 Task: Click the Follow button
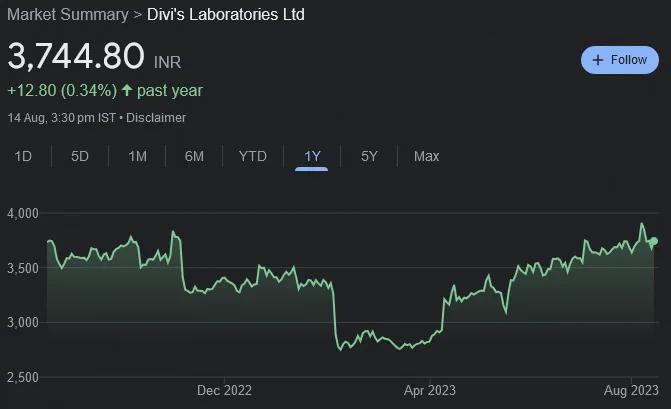pos(620,60)
